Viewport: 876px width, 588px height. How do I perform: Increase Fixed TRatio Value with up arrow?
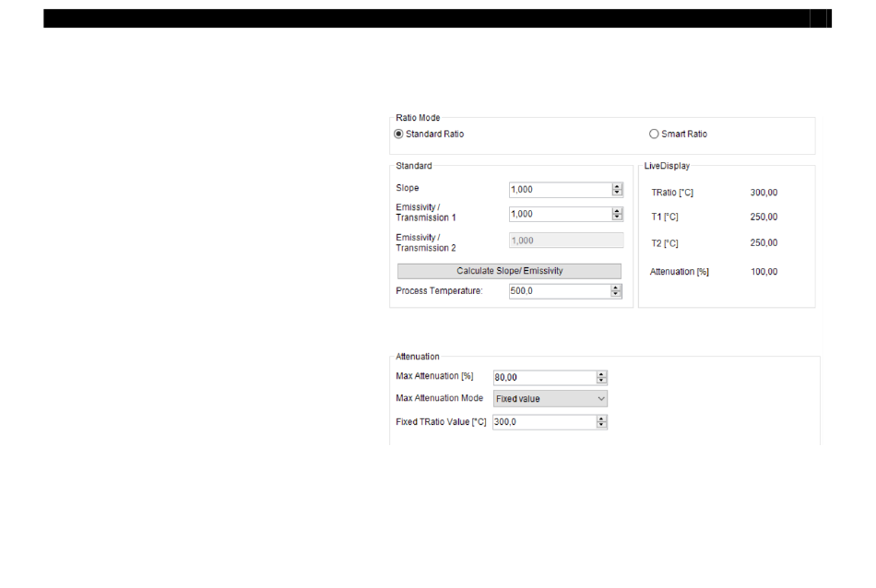(601, 418)
